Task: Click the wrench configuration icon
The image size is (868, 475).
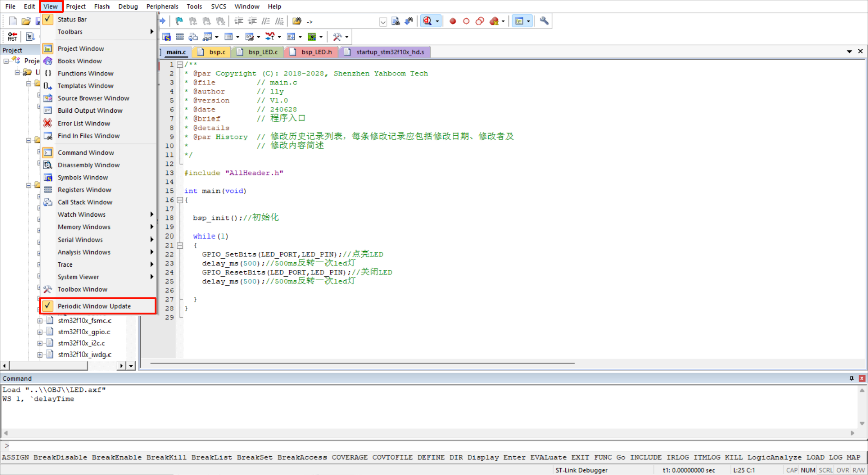Action: 544,21
